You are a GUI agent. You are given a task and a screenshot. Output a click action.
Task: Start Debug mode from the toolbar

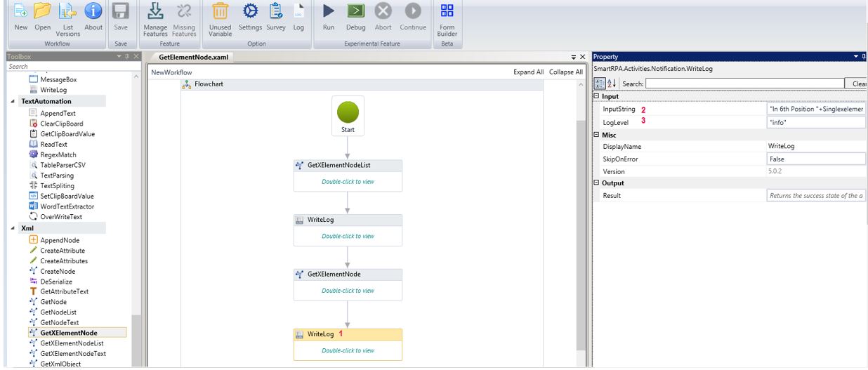(x=356, y=11)
